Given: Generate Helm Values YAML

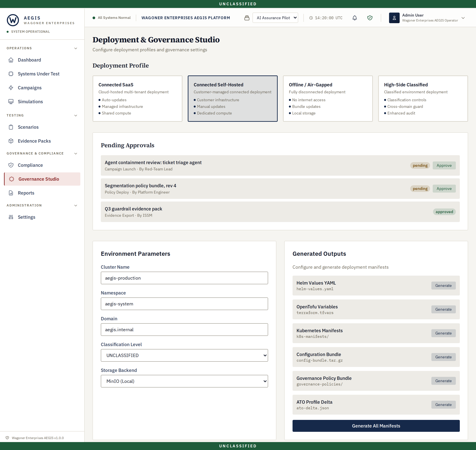Looking at the screenshot, I should pos(443,285).
